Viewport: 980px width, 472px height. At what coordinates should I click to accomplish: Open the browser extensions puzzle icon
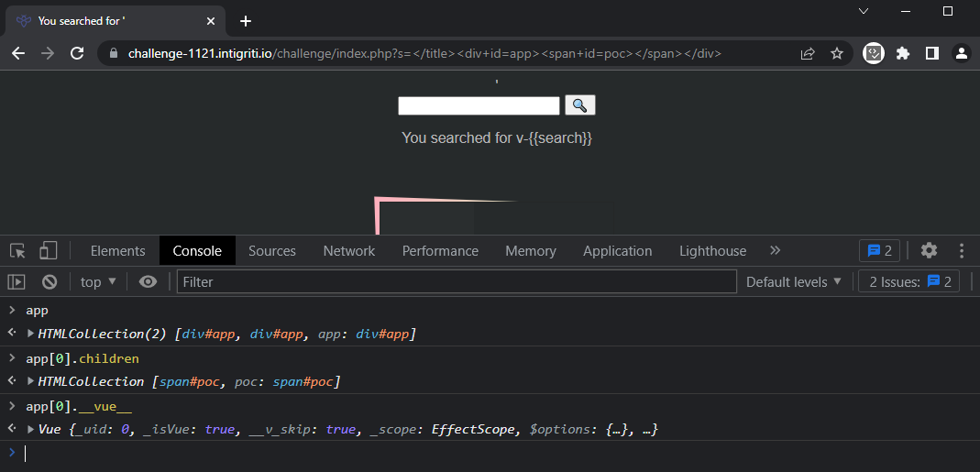902,53
